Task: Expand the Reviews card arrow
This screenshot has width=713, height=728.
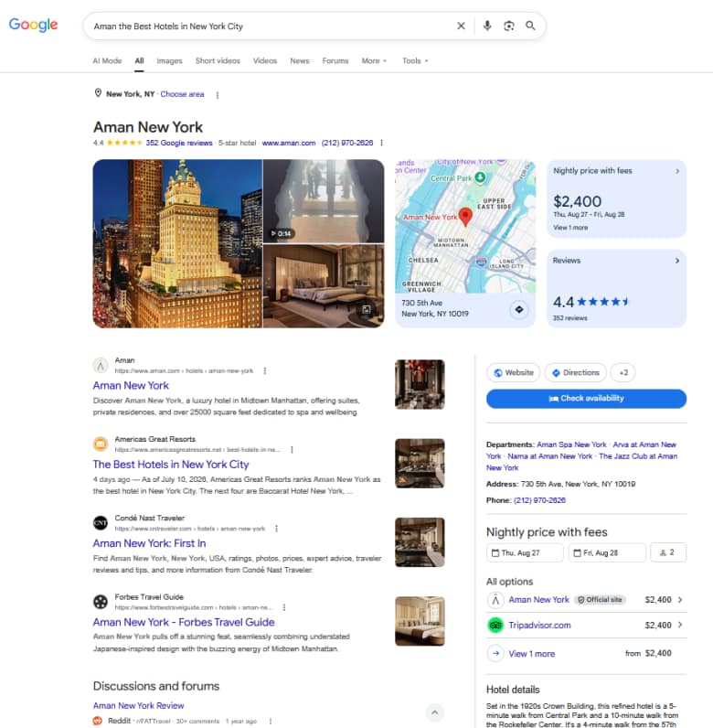Action: point(677,261)
